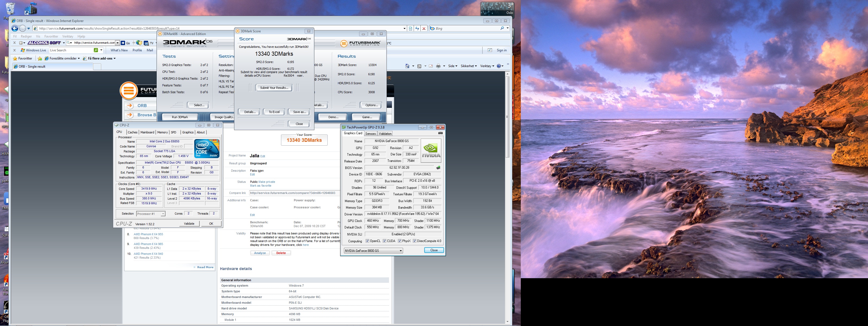This screenshot has width=868, height=326.
Task: Click the Add to Favorites Bar star-arrow icon
Action: click(40, 58)
